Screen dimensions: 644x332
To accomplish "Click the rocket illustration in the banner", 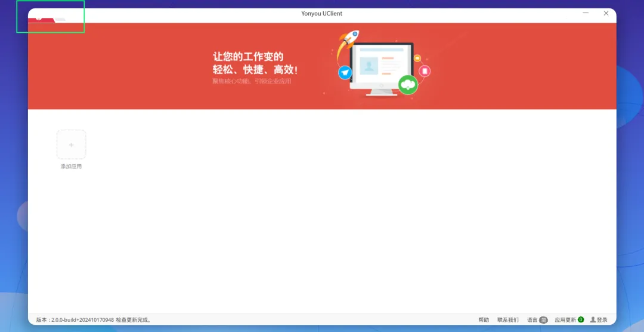I will pyautogui.click(x=348, y=43).
